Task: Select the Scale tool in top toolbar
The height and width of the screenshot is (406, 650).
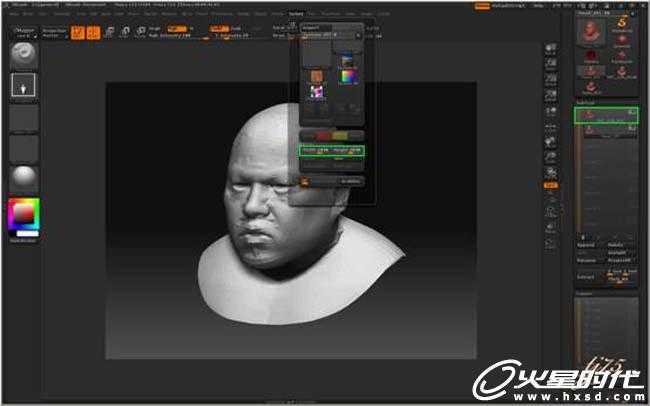Action: 126,32
